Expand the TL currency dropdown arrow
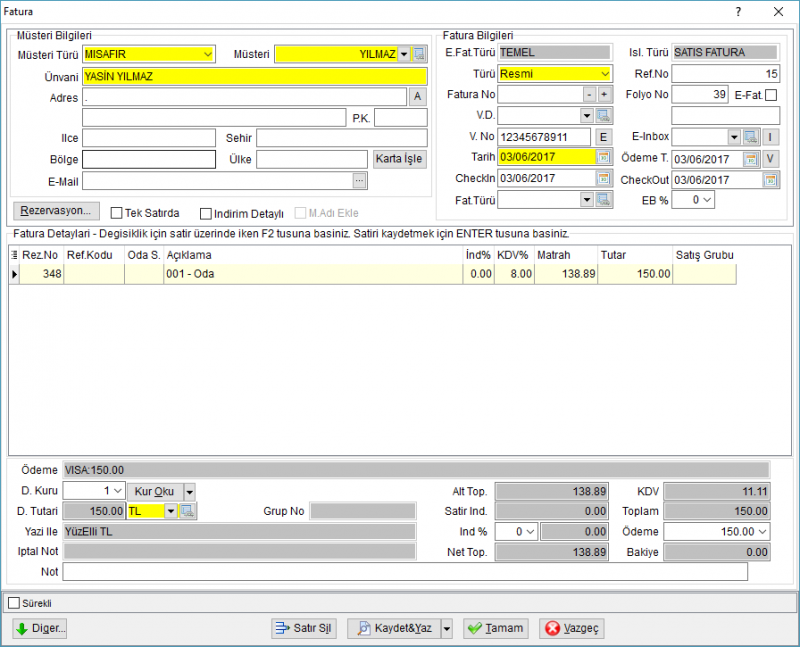This screenshot has height=647, width=800. (x=170, y=511)
